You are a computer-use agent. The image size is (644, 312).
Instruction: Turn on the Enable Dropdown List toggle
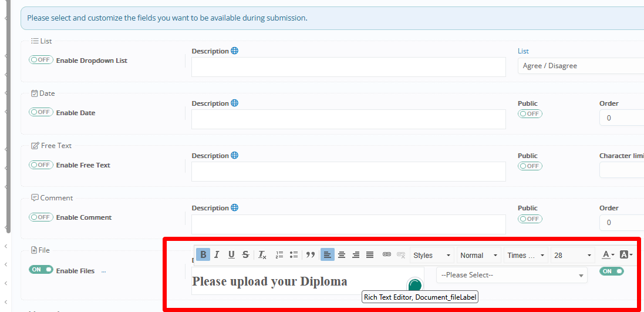pos(41,60)
